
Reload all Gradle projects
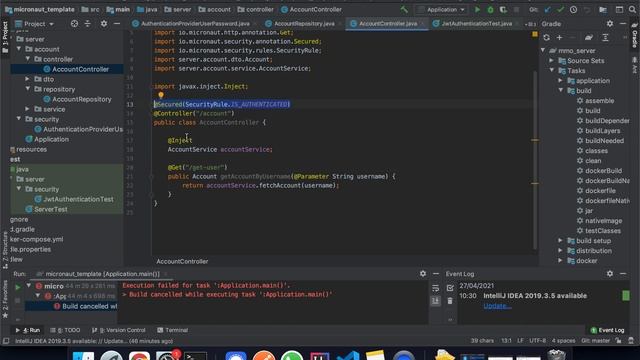pyautogui.click(x=546, y=38)
